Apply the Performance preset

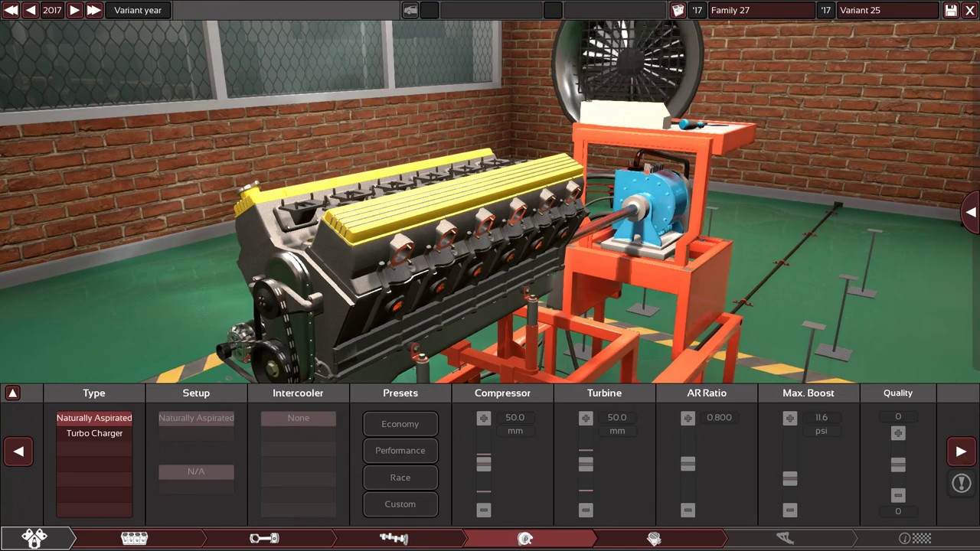coord(400,451)
